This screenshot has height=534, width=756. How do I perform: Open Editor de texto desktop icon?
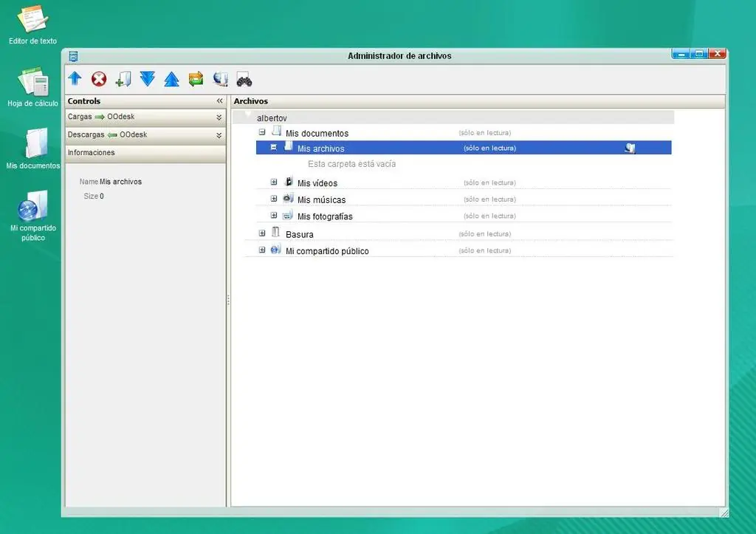click(32, 25)
